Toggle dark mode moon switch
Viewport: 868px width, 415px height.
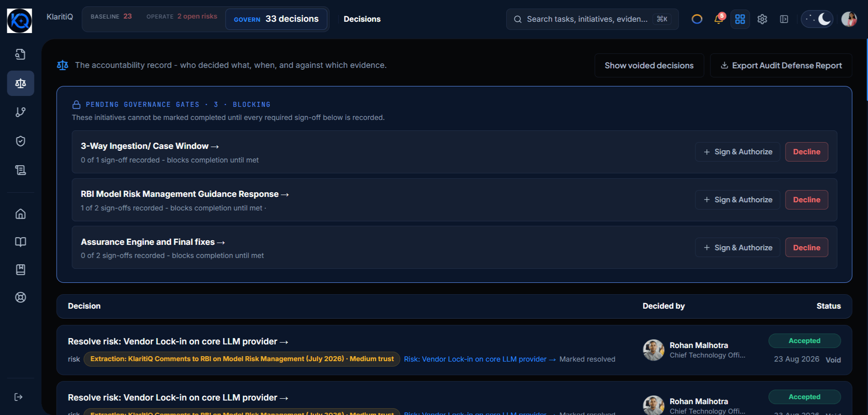817,19
